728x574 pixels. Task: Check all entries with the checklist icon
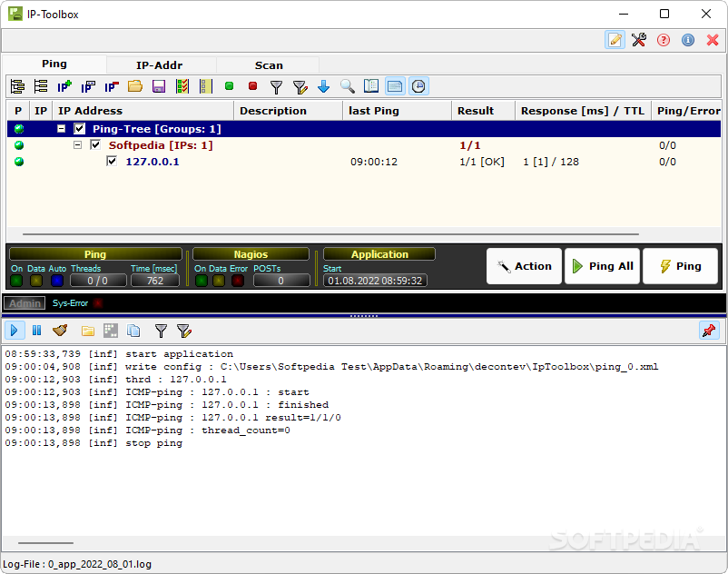(182, 86)
